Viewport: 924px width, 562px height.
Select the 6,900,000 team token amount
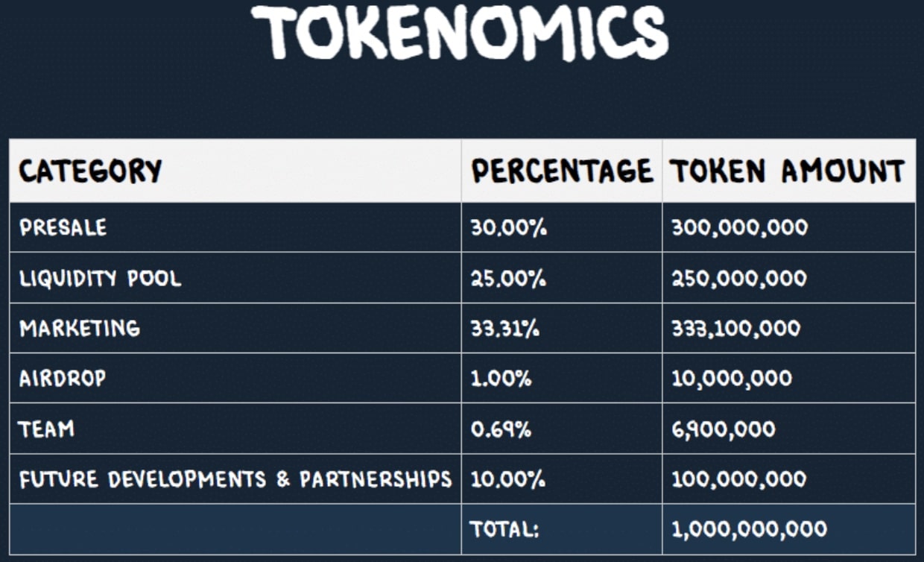click(724, 429)
